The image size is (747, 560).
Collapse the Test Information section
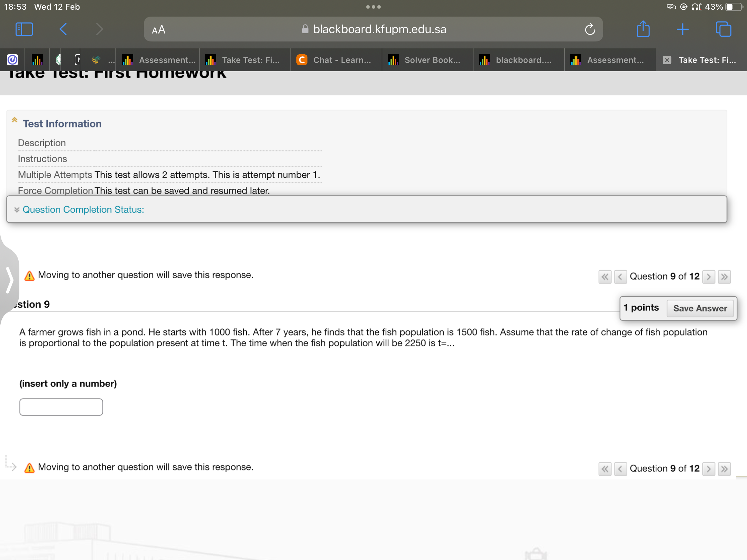[15, 120]
